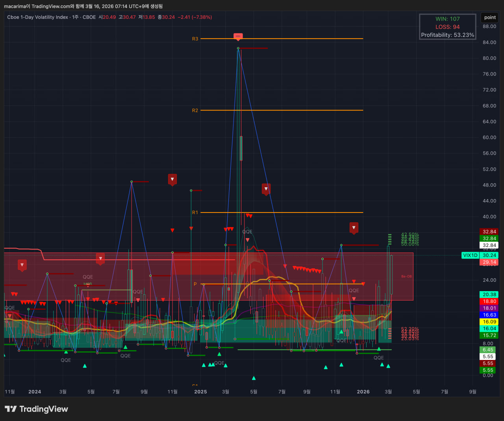This screenshot has height=421, width=504.
Task: Click the current price 30.24 axis label
Action: coord(489,255)
